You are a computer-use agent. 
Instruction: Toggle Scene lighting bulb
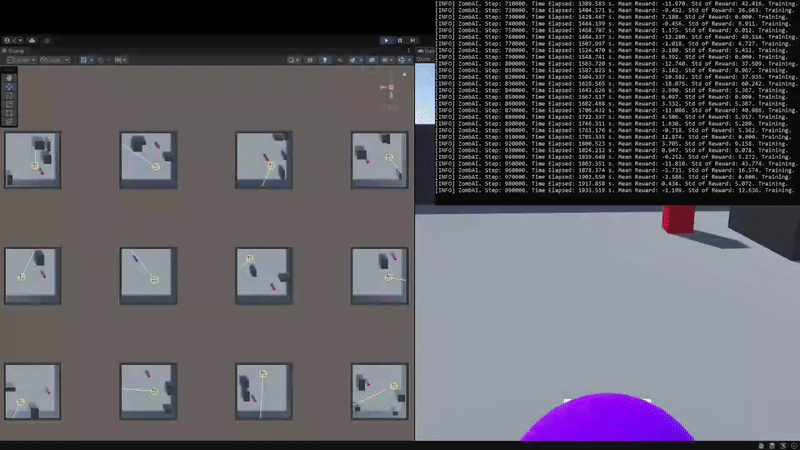coord(324,60)
